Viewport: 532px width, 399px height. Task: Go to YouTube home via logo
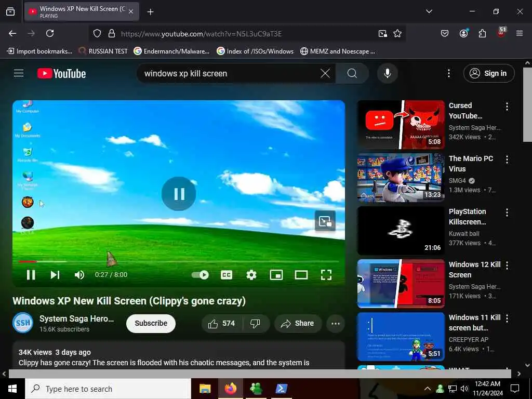coord(61,74)
